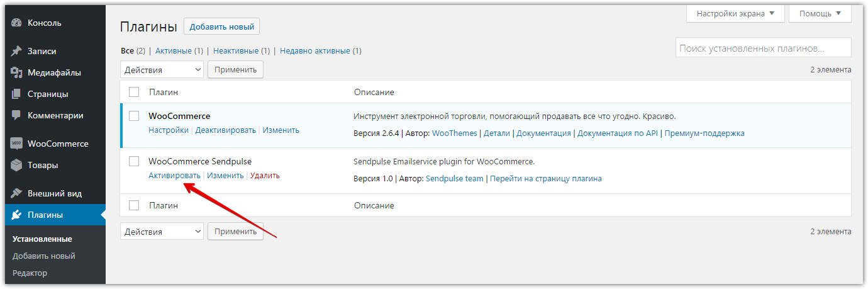This screenshot has height=289, width=868.
Task: Click the plugin search input field
Action: [763, 48]
